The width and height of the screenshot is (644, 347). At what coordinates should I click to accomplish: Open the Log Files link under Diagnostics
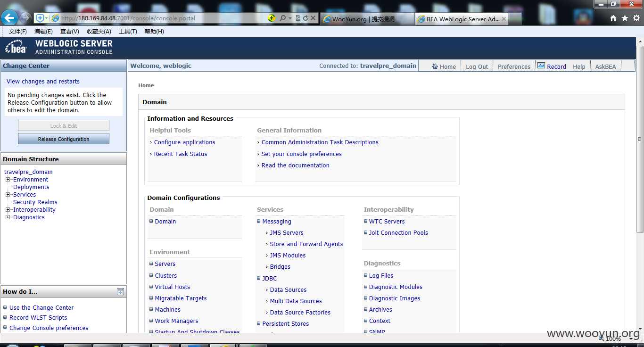tap(381, 276)
